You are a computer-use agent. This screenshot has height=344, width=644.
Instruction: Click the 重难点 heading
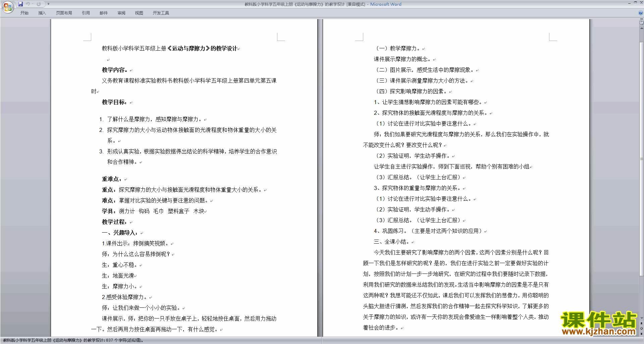coord(112,179)
